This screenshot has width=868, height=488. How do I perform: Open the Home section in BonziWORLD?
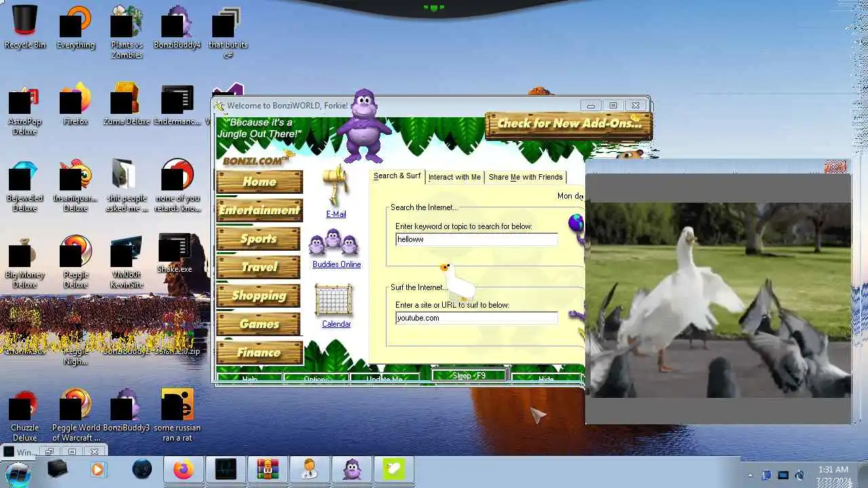[259, 182]
